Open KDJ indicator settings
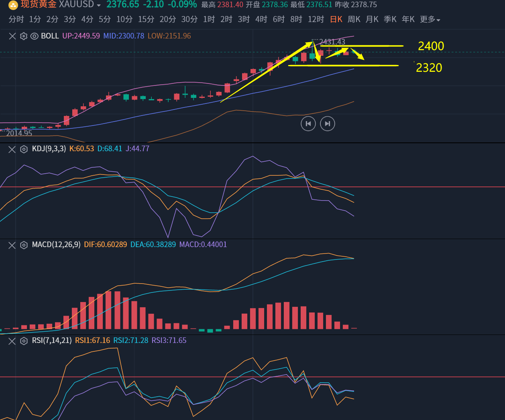The height and width of the screenshot is (420, 505). 24,149
